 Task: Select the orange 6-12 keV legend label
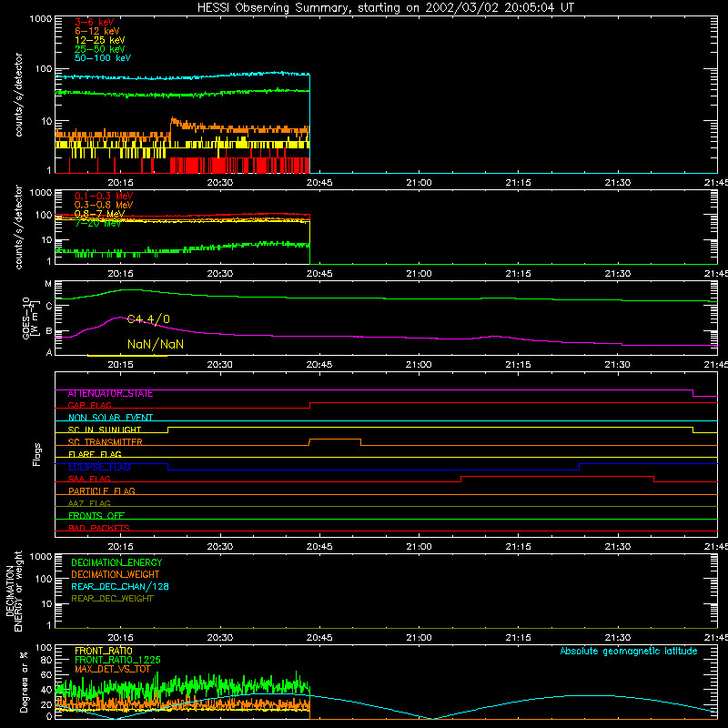(97, 31)
